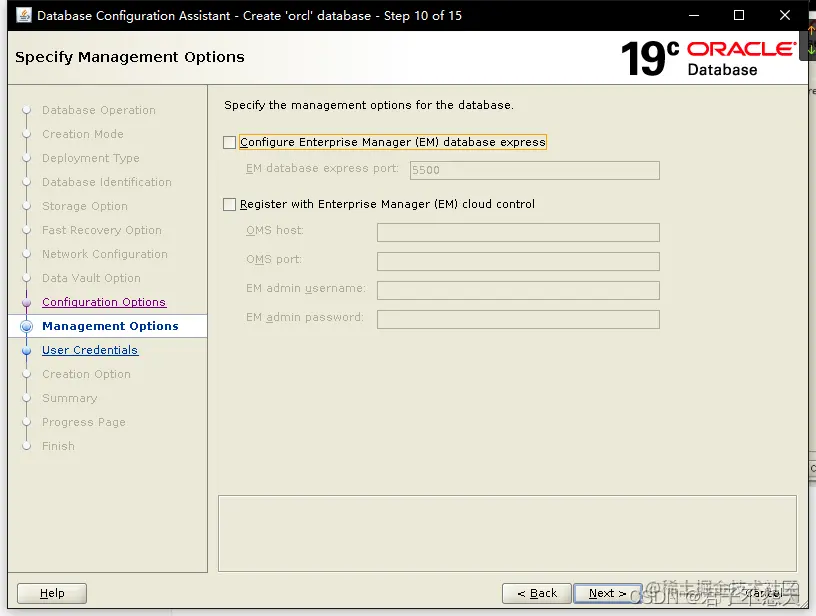Enable Configure Enterprise Manager database express checkbox
816x616 pixels.
point(230,142)
